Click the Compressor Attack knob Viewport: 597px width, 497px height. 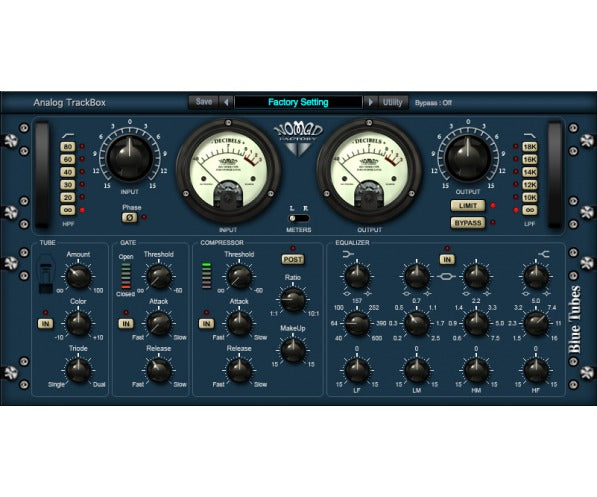tap(239, 323)
